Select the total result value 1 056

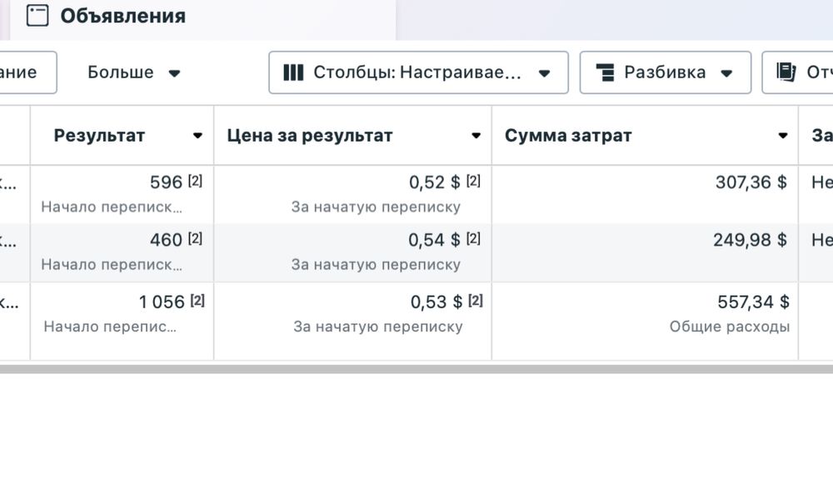click(x=162, y=302)
